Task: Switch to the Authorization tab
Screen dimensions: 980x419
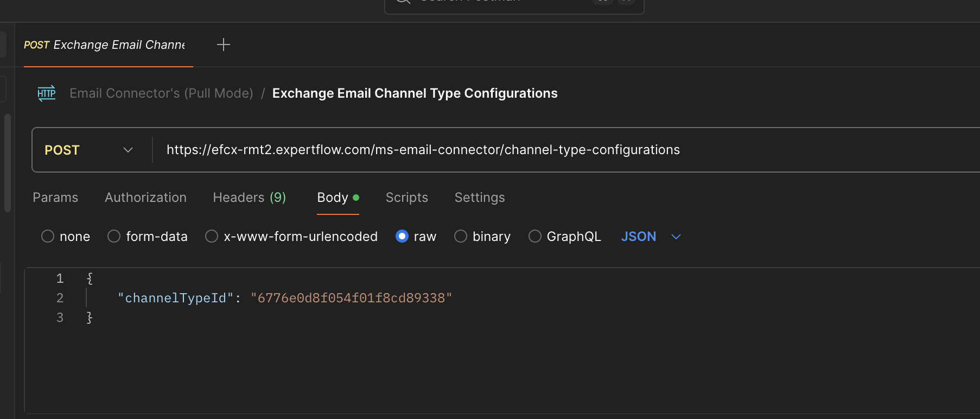Action: (x=145, y=198)
